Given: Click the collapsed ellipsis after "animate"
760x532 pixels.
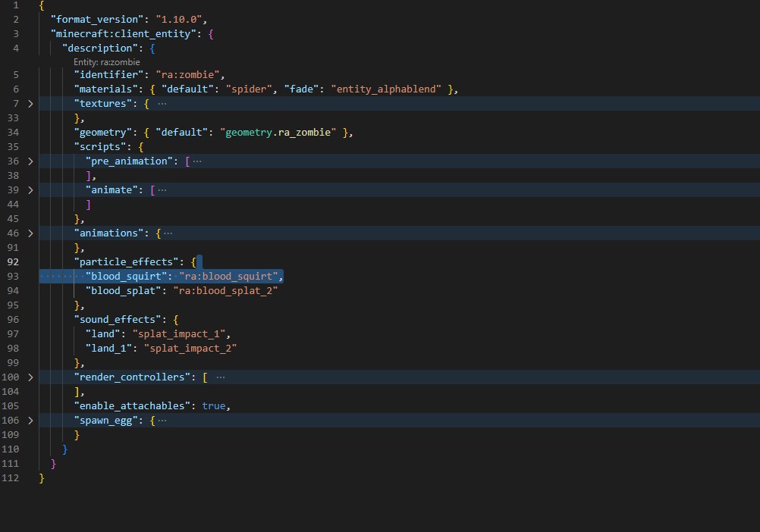Looking at the screenshot, I should pyautogui.click(x=162, y=190).
